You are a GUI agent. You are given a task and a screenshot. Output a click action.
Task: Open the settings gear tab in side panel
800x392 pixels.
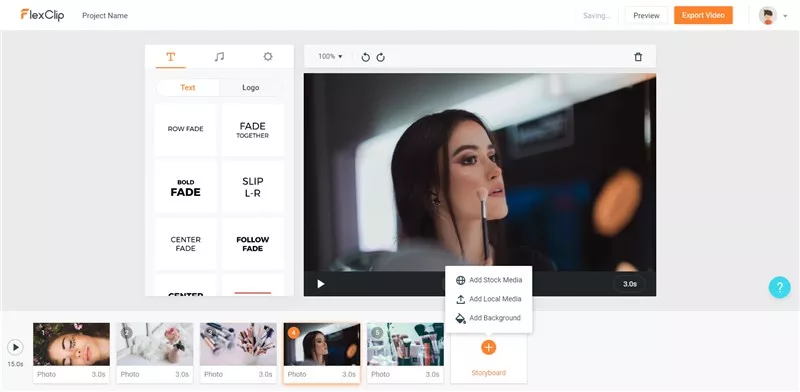268,57
